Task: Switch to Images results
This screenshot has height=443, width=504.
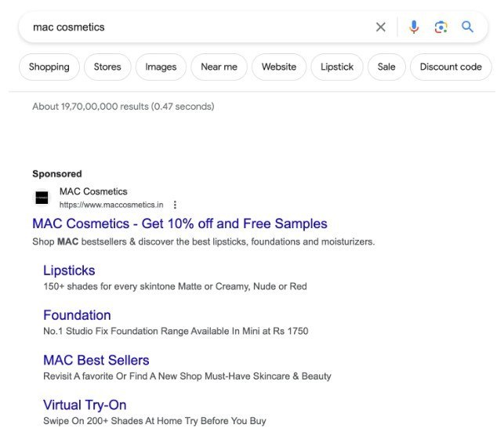Action: [161, 67]
